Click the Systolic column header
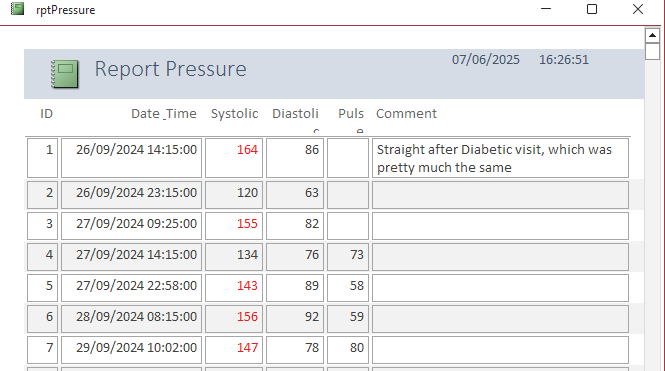Screen dimensions: 665x371 click(235, 114)
